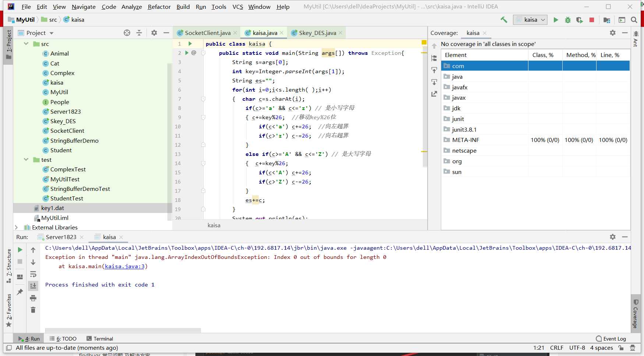Open the Ant side tool window
The width and height of the screenshot is (644, 356).
pyautogui.click(x=636, y=39)
